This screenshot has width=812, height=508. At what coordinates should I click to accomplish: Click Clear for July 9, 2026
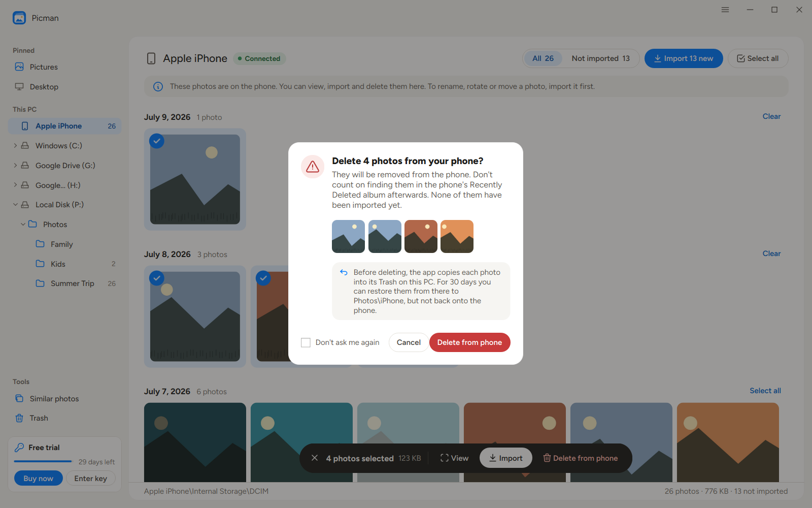click(771, 116)
